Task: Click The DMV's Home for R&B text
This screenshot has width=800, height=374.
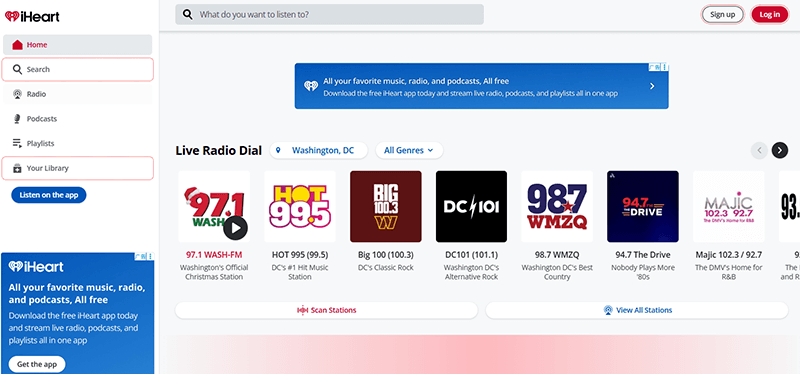Action: tap(729, 272)
